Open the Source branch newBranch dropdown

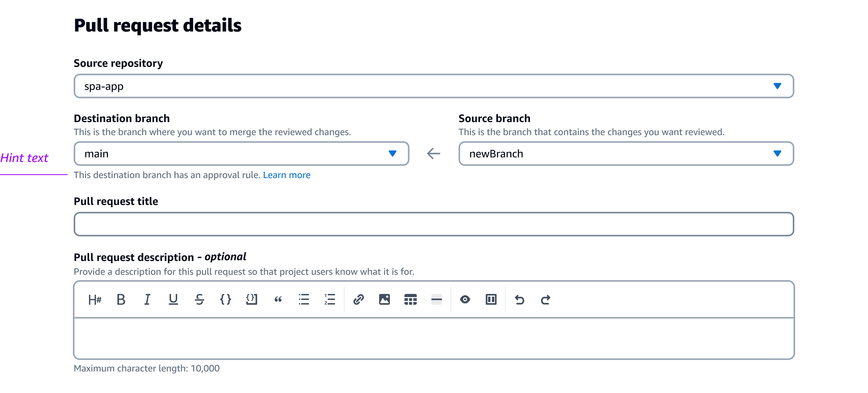pyautogui.click(x=626, y=153)
